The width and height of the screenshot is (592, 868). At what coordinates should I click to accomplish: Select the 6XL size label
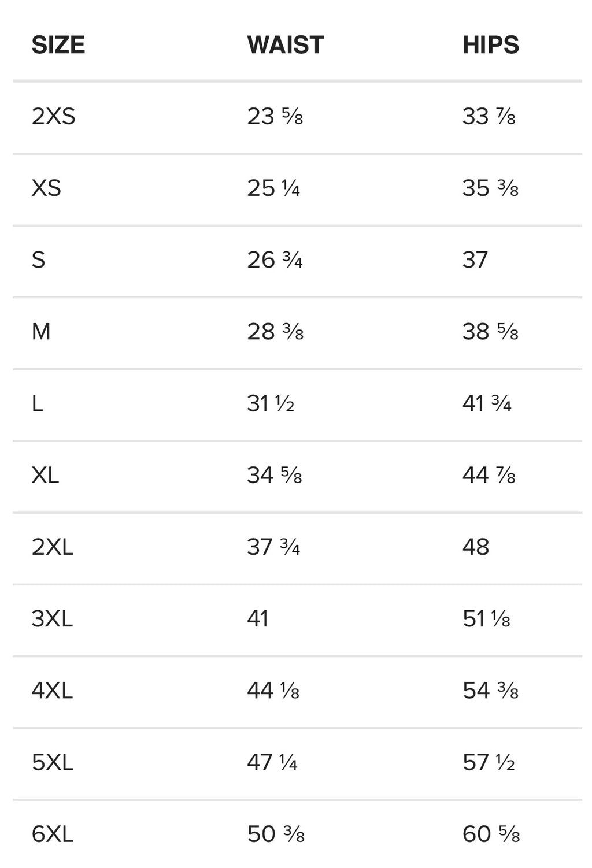(x=53, y=834)
